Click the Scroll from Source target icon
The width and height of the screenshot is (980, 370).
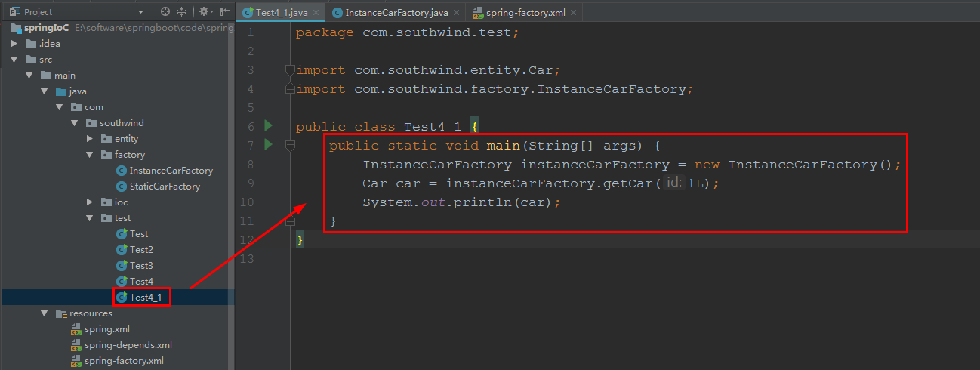[x=165, y=12]
